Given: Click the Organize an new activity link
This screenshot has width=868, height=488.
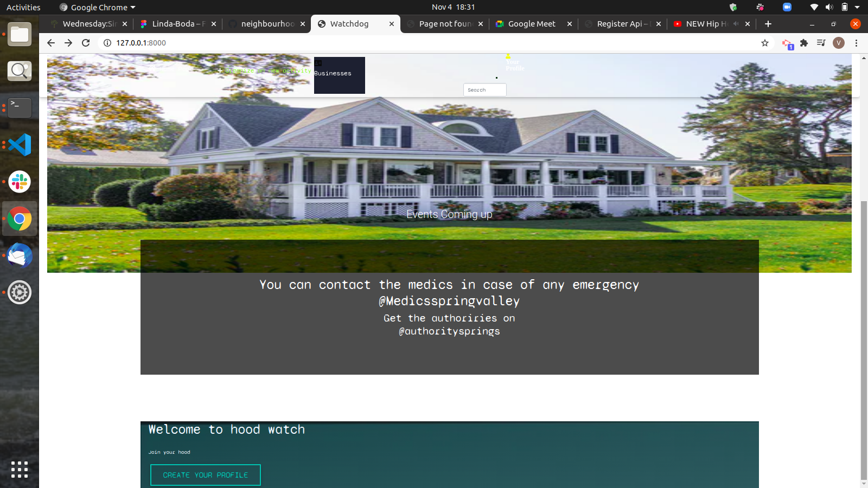Looking at the screenshot, I should [265, 70].
